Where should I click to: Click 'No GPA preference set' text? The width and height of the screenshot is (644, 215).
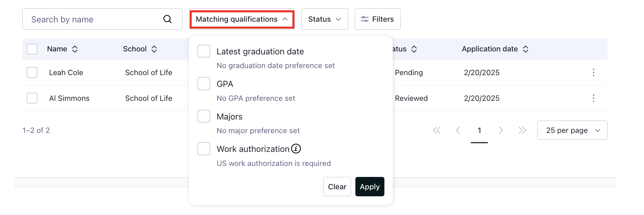click(256, 98)
